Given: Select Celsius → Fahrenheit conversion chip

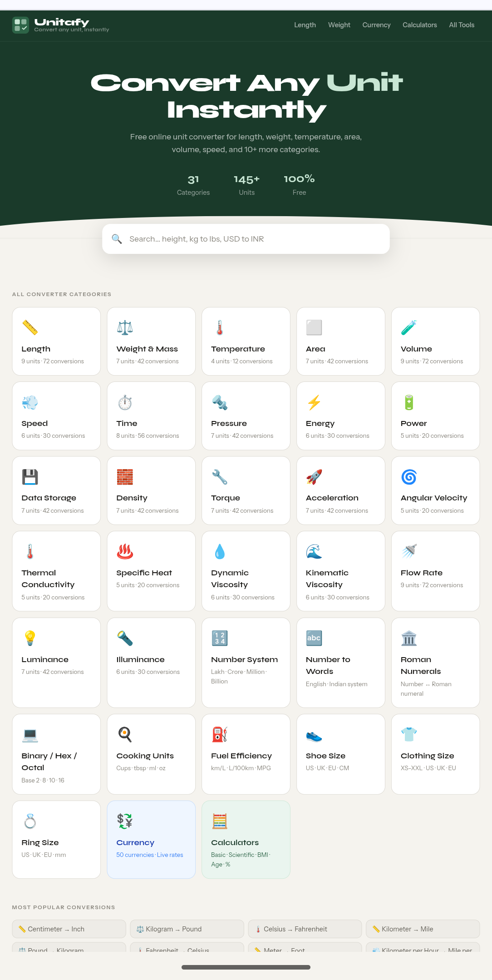Looking at the screenshot, I should click(x=305, y=929).
